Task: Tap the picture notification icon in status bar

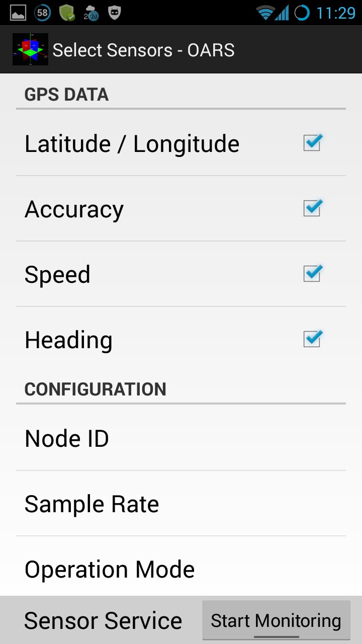Action: click(18, 13)
